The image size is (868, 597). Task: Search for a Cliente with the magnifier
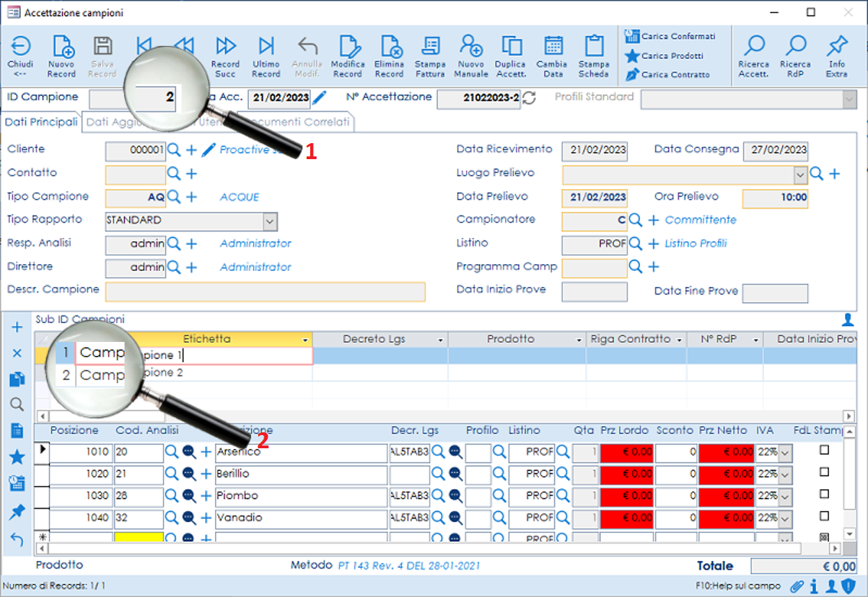point(174,150)
